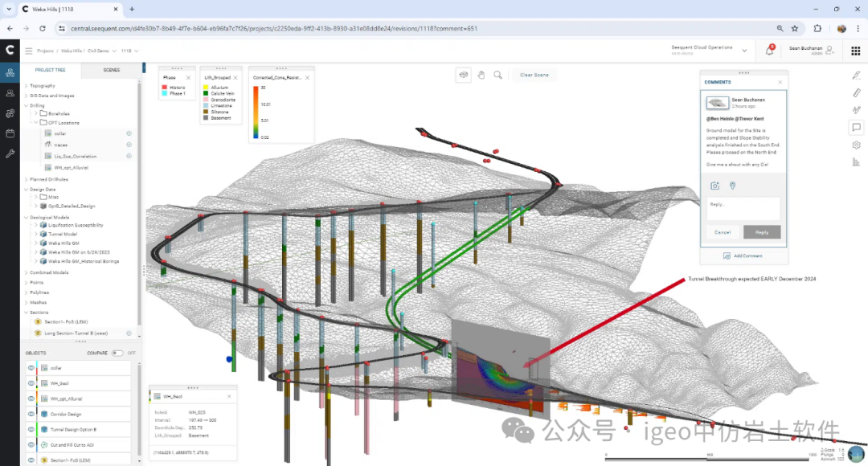Open the notifications bell

769,51
